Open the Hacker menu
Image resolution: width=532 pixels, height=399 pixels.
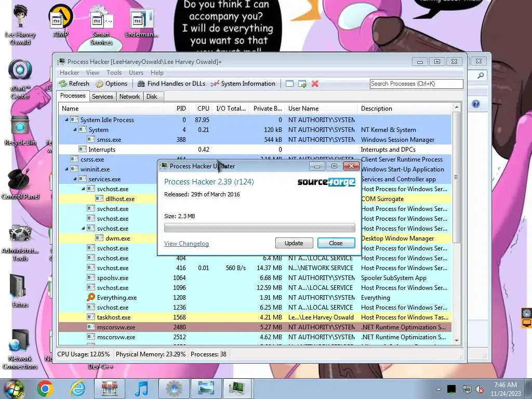pyautogui.click(x=69, y=73)
